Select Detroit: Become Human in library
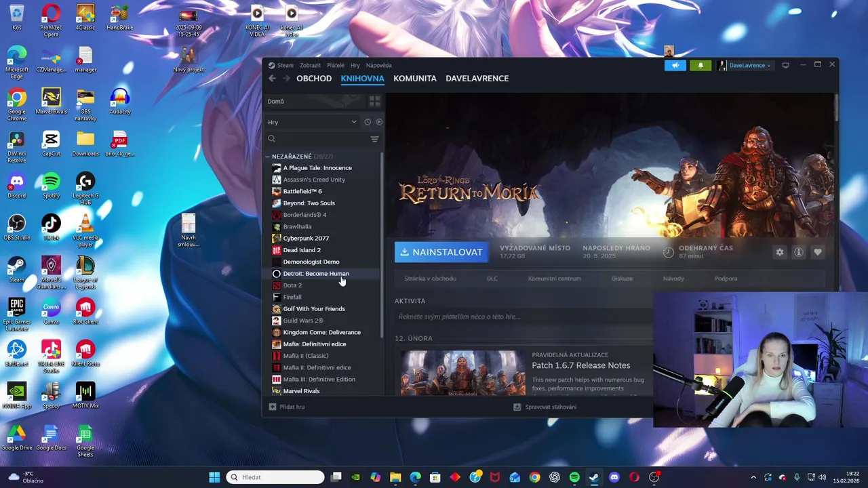The image size is (868, 488). tap(316, 274)
